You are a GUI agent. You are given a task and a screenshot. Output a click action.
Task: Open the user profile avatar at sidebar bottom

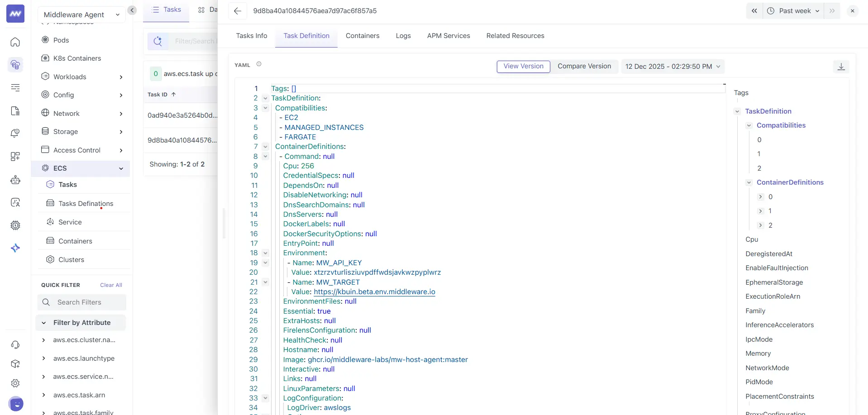[16, 404]
